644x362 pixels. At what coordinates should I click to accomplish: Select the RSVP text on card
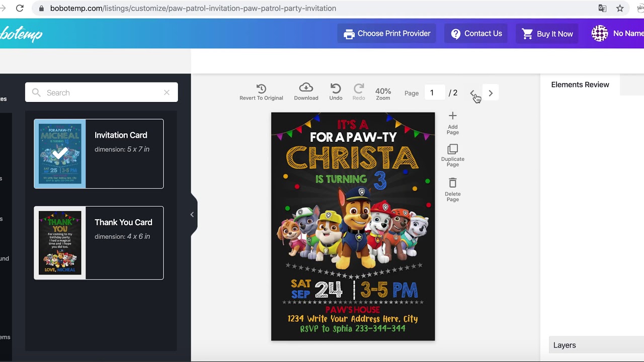pos(353,328)
